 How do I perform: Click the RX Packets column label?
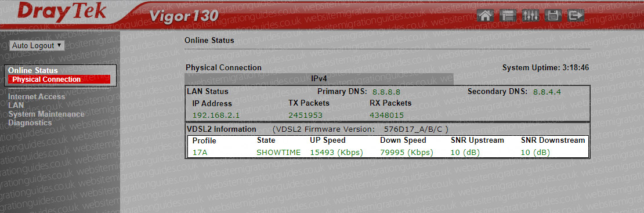(x=390, y=103)
